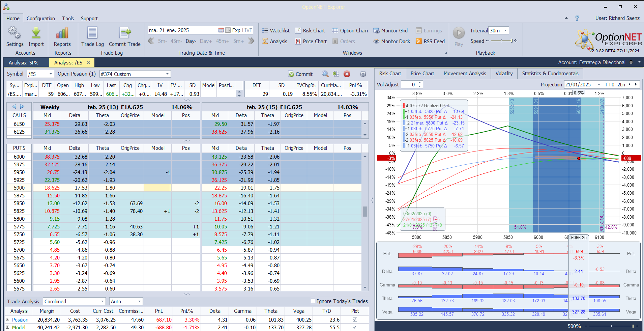The width and height of the screenshot is (644, 331).
Task: Open the Configuration ribbon tab
Action: tap(41, 19)
